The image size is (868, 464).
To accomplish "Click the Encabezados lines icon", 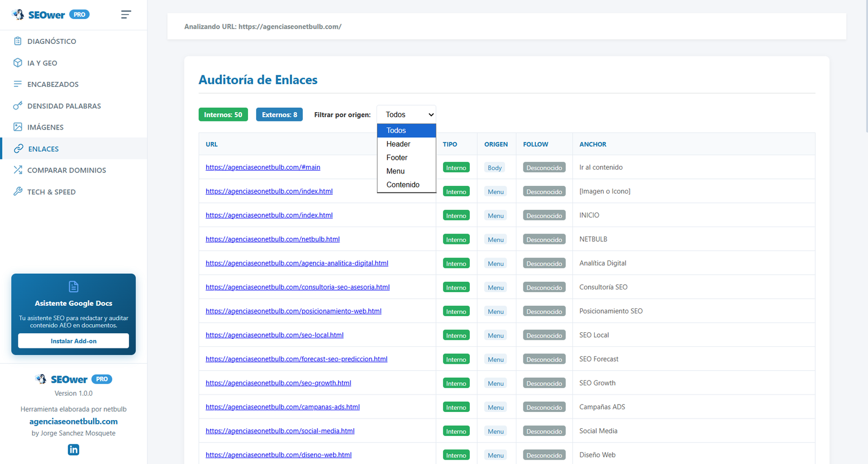I will 18,84.
